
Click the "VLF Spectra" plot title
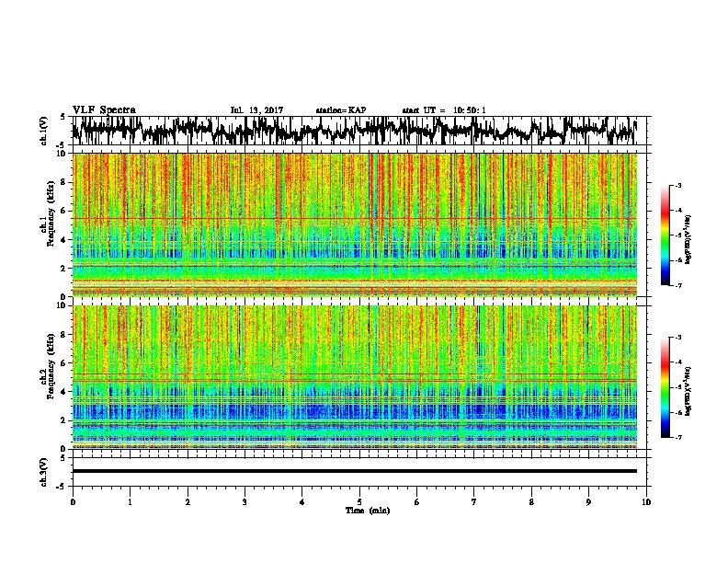(x=104, y=109)
